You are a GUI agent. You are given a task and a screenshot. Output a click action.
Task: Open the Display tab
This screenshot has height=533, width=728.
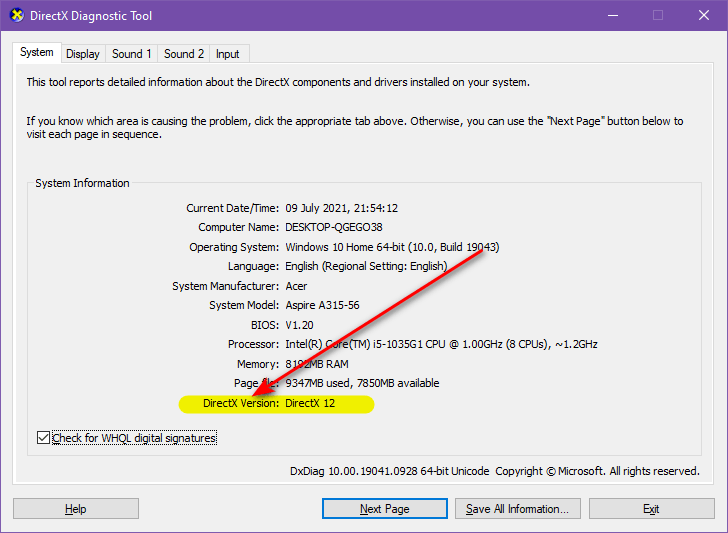click(83, 54)
